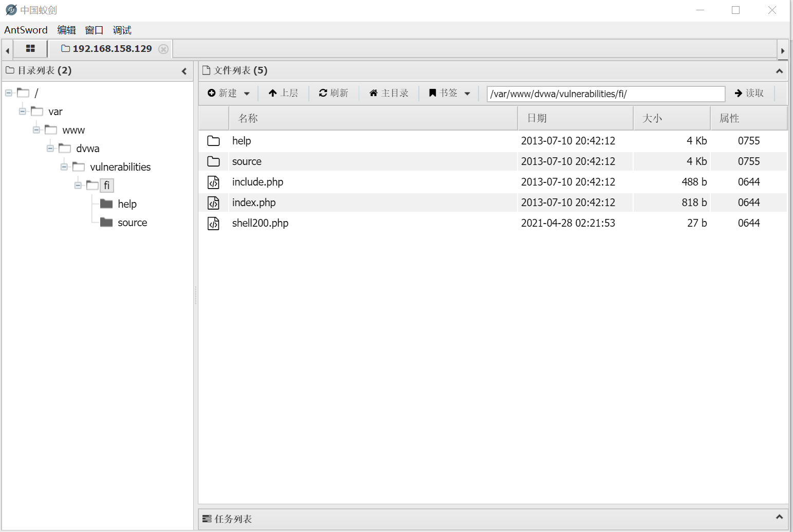The width and height of the screenshot is (793, 532).
Task: Click the AntSword app logo in title bar
Action: point(11,10)
